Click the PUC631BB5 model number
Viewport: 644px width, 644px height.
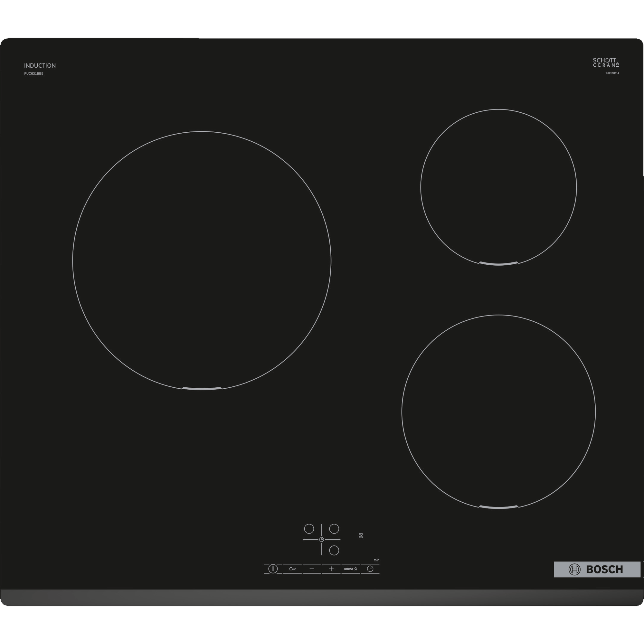click(x=34, y=73)
